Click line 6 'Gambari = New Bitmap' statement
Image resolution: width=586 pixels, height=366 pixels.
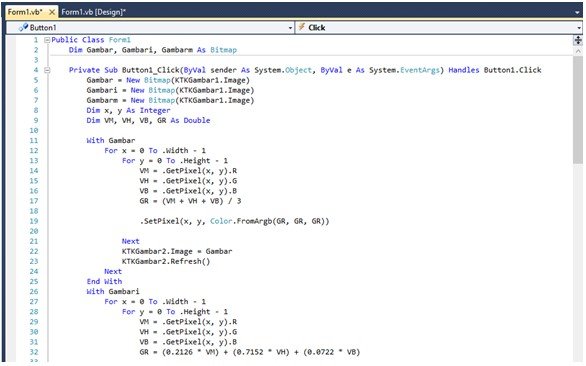(x=170, y=90)
